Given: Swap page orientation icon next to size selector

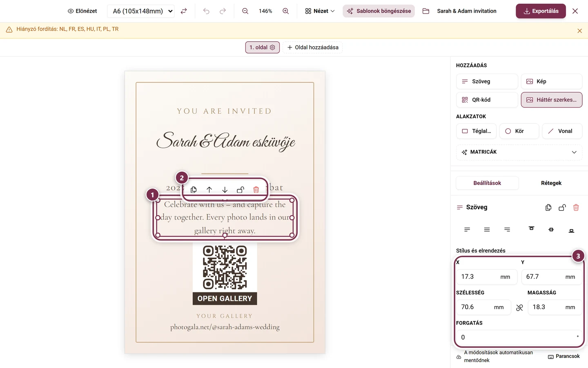Looking at the screenshot, I should [x=184, y=11].
